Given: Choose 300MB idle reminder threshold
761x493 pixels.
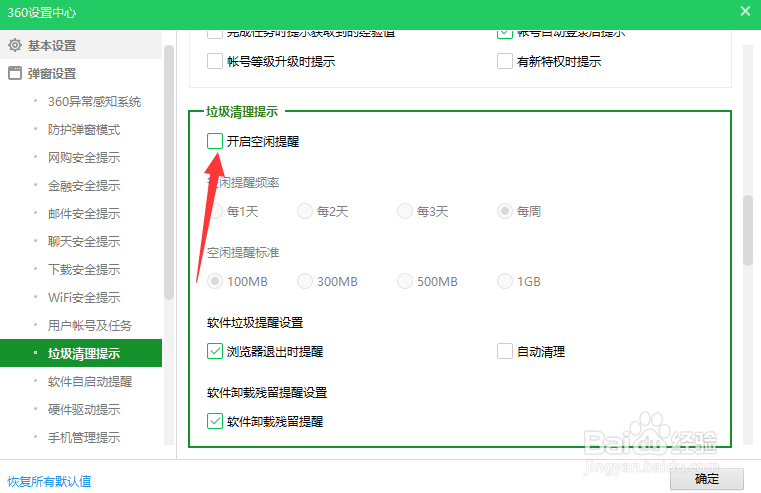Looking at the screenshot, I should click(305, 281).
